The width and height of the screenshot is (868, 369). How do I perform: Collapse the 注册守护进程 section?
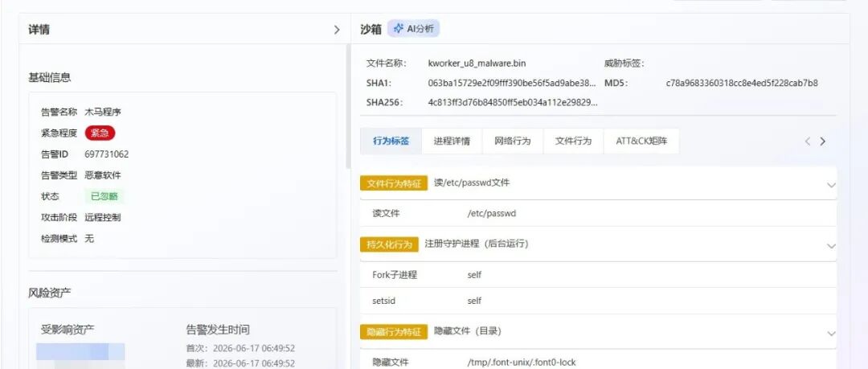click(x=831, y=245)
